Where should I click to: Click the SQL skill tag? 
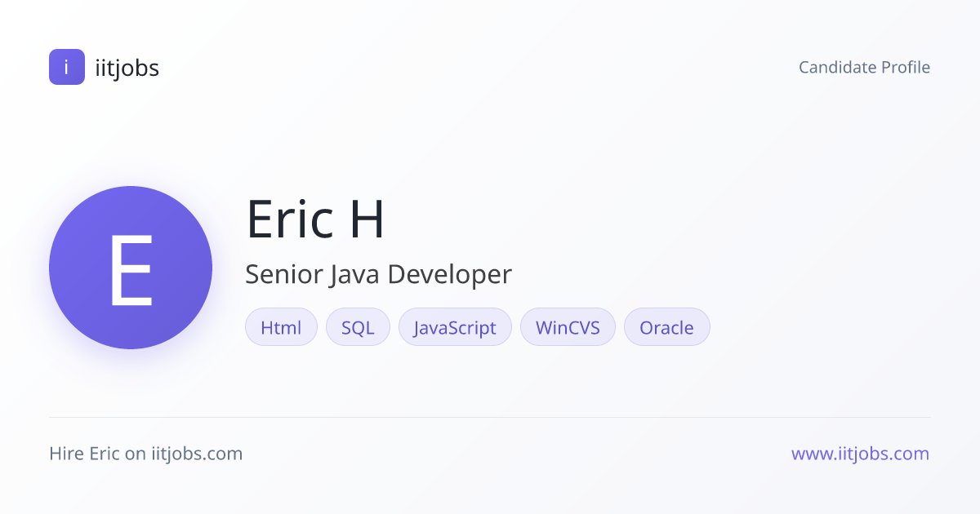tap(358, 327)
